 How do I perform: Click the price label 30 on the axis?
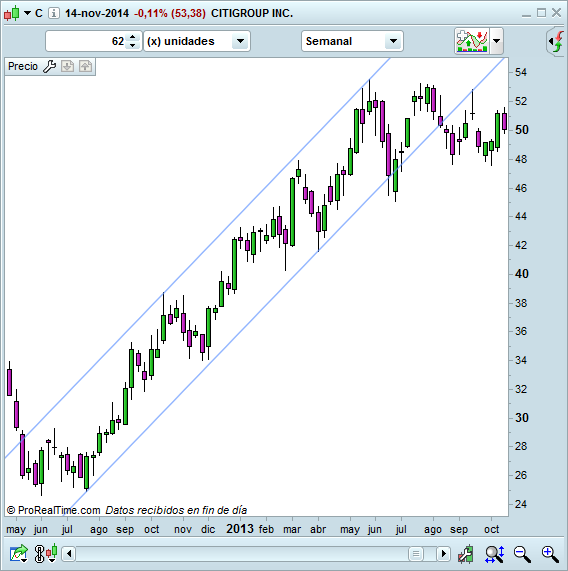[x=521, y=417]
